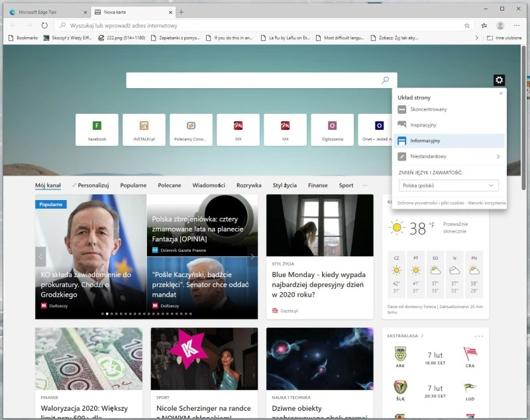
Task: Click the Ogłoszenia quick link tile
Action: point(332,130)
